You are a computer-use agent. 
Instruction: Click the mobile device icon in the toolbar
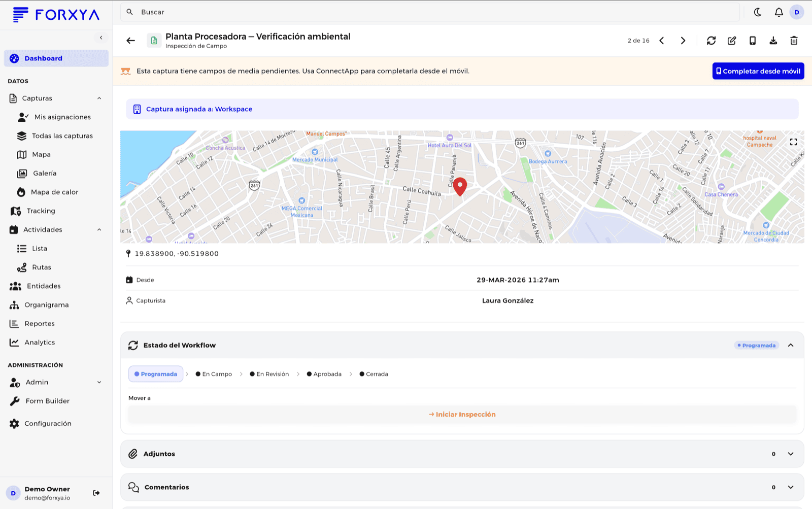[753, 41]
